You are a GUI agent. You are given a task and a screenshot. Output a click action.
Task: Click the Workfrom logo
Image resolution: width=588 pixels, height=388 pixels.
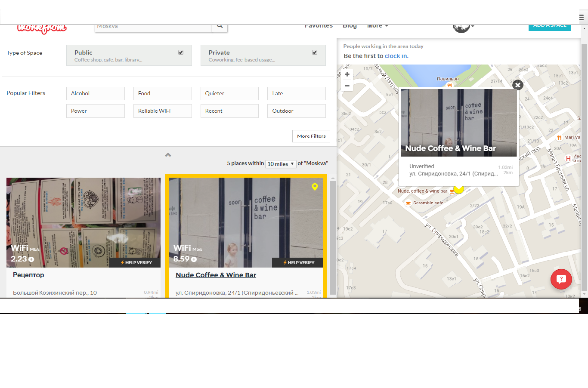pyautogui.click(x=42, y=29)
